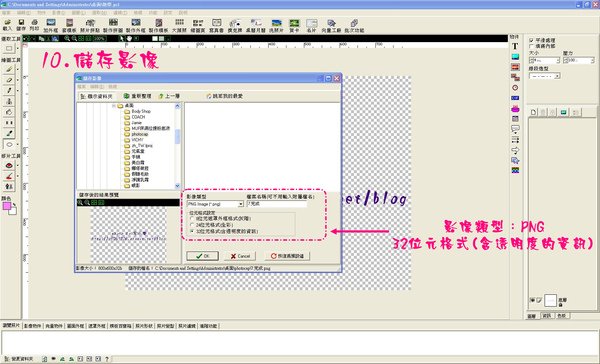The width and height of the screenshot is (600, 364).
Task: Open the 照片拼貼 (photo collage) tool
Action: (90, 25)
